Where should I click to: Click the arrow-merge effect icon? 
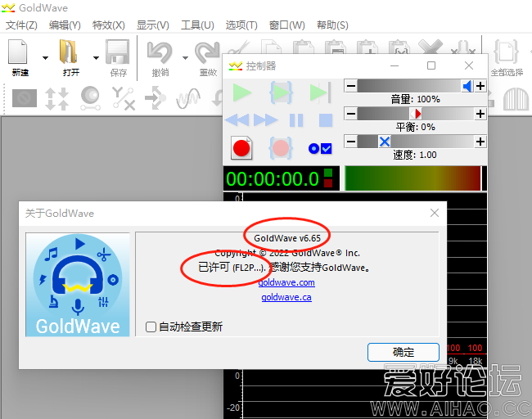click(x=156, y=98)
